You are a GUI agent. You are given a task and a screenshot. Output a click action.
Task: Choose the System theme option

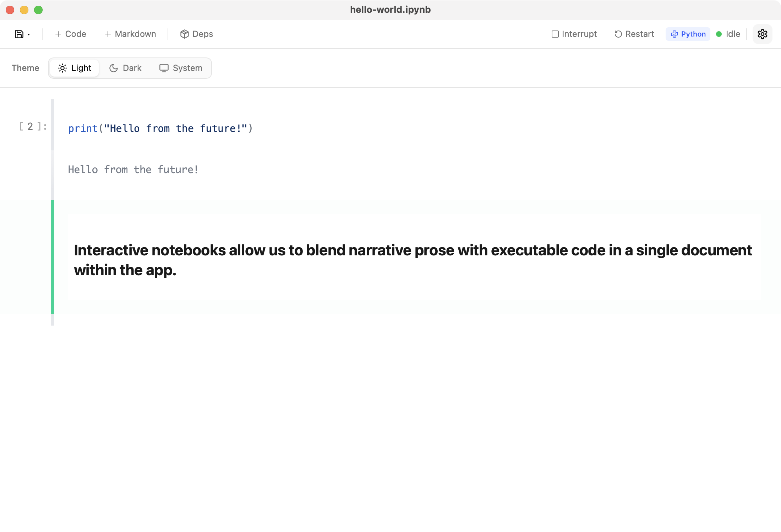point(181,68)
